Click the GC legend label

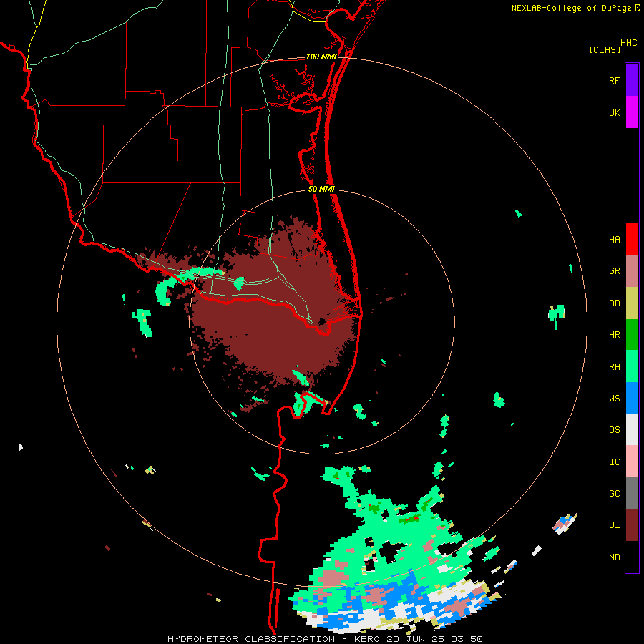pos(614,494)
